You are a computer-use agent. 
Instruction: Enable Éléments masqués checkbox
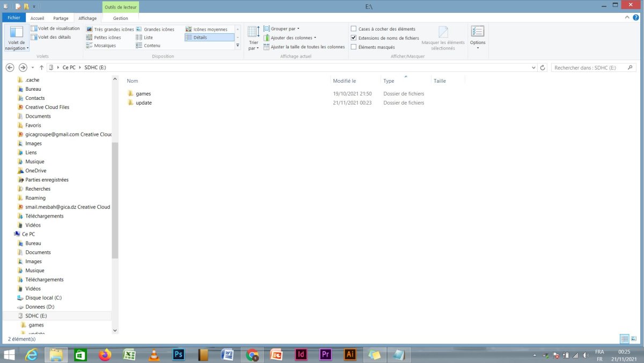(x=373, y=47)
